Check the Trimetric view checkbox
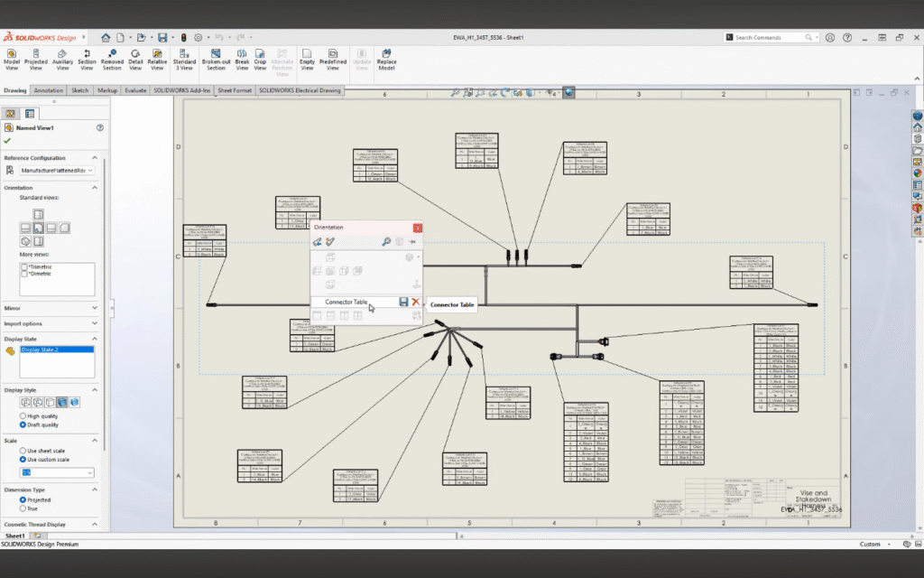The image size is (924, 578). click(24, 266)
